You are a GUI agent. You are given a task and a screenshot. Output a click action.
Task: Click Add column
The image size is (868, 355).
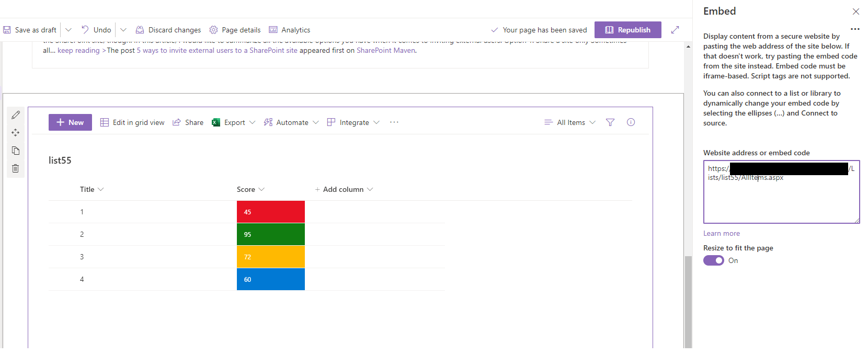tap(344, 189)
